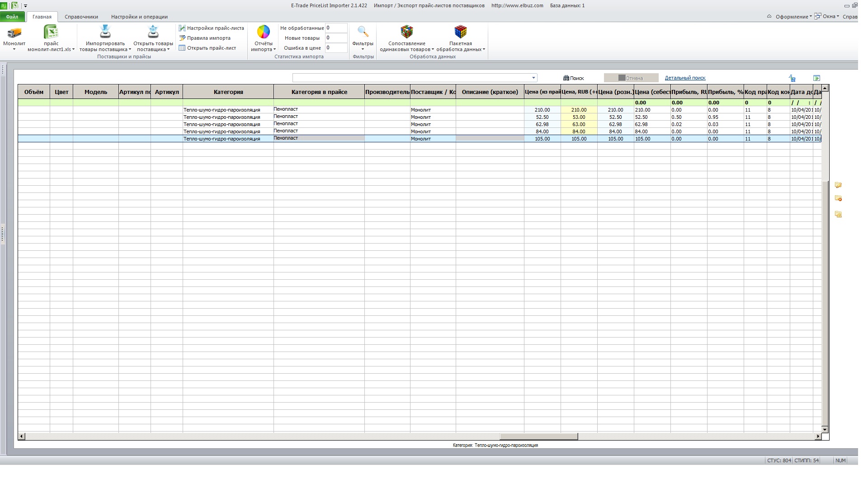The image size is (868, 488).
Task: Open the Оформление dropdown menu
Action: point(793,17)
